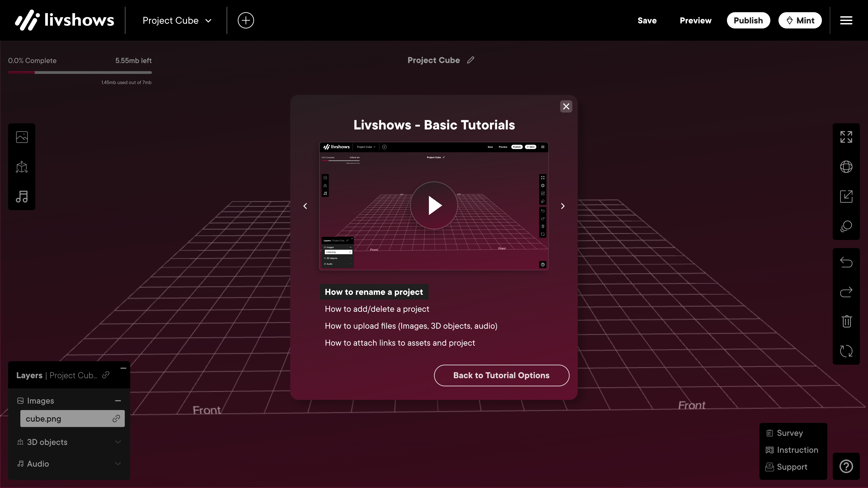Click the livshows logo
Screen dimensions: 868x488
[64, 20]
